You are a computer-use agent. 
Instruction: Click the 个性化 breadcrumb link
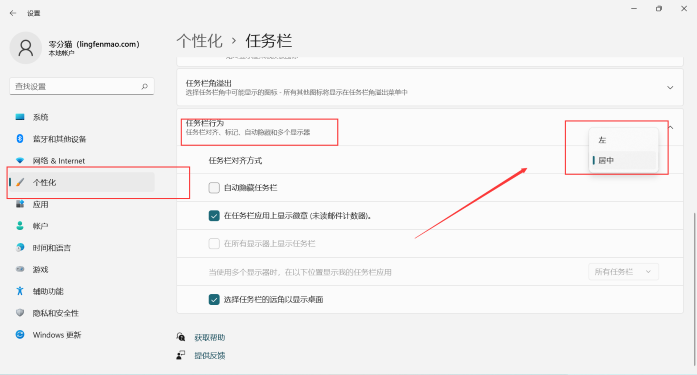(200, 41)
